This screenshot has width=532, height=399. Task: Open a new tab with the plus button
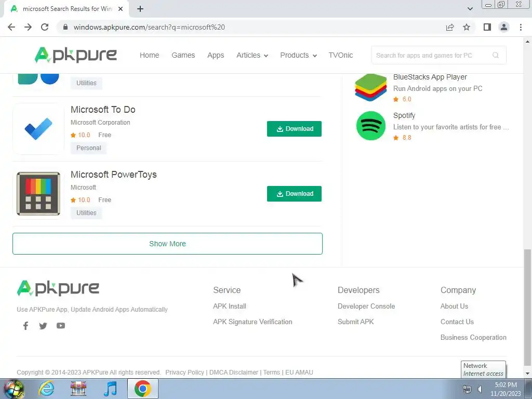[140, 9]
